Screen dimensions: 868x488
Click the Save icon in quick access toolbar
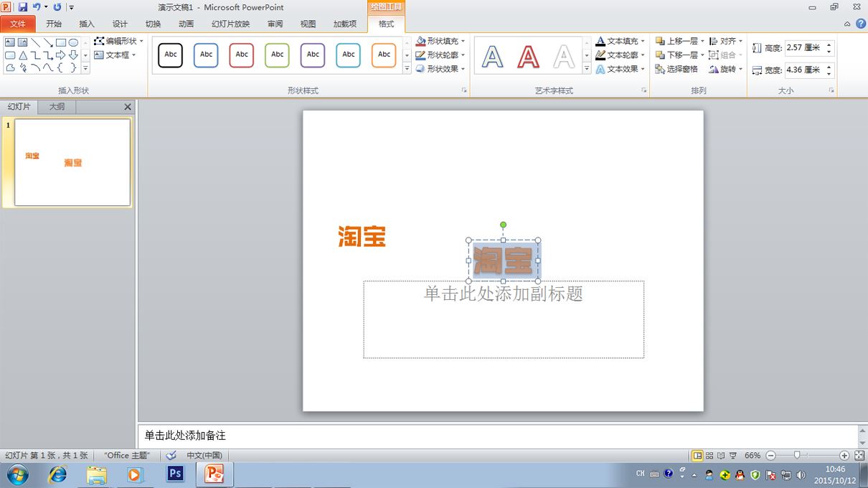pyautogui.click(x=22, y=7)
